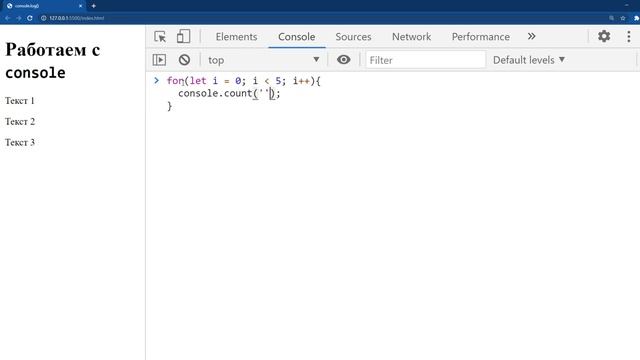Open the top JavaScript context dropdown
This screenshot has width=640, height=360.
[263, 60]
